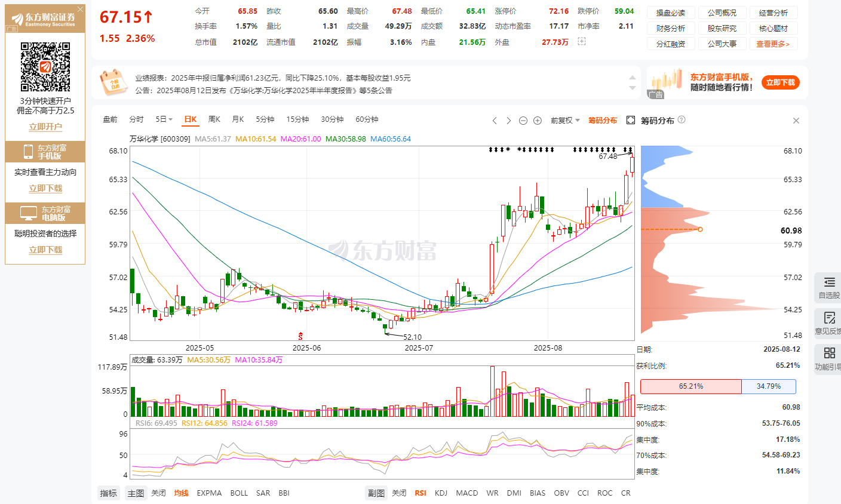
Task: Open the 5日 dropdown
Action: tap(164, 119)
